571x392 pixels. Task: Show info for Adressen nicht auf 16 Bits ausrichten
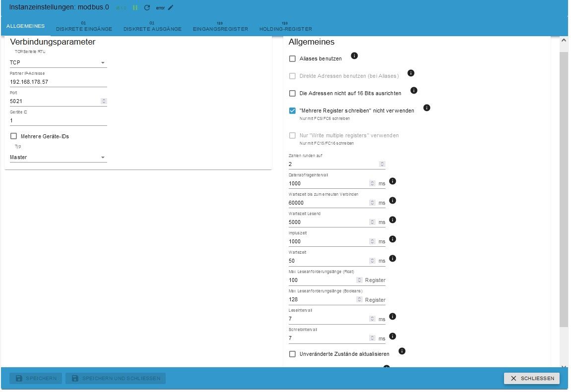click(x=414, y=90)
